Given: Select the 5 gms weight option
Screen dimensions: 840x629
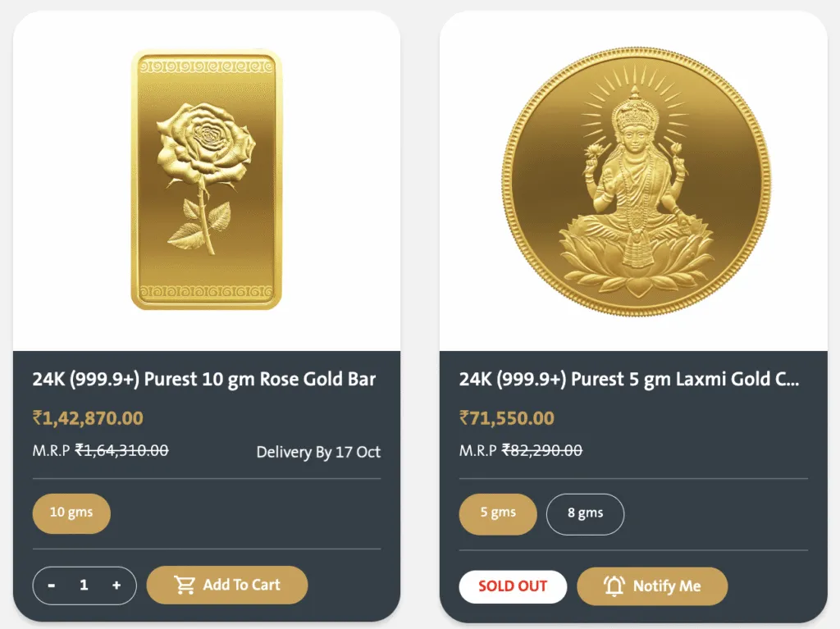Looking at the screenshot, I should tap(498, 513).
